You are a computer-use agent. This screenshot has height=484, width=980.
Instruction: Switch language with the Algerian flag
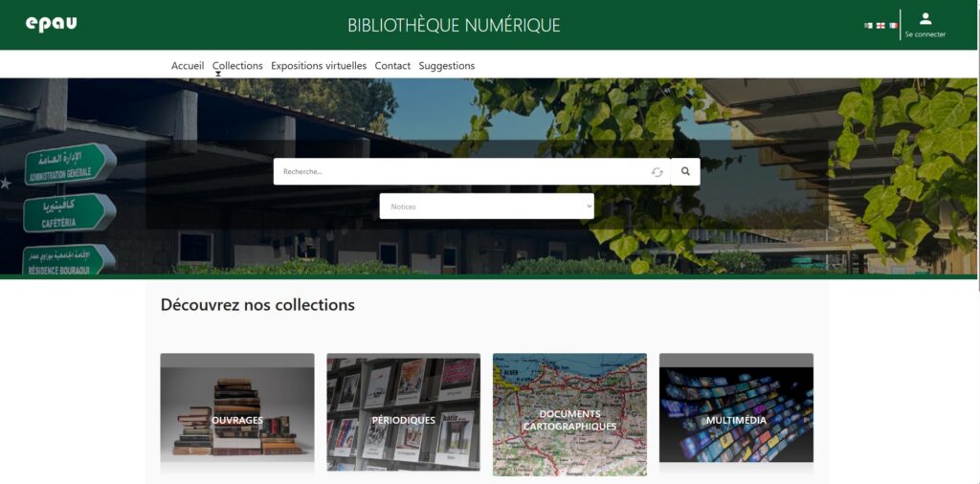868,26
